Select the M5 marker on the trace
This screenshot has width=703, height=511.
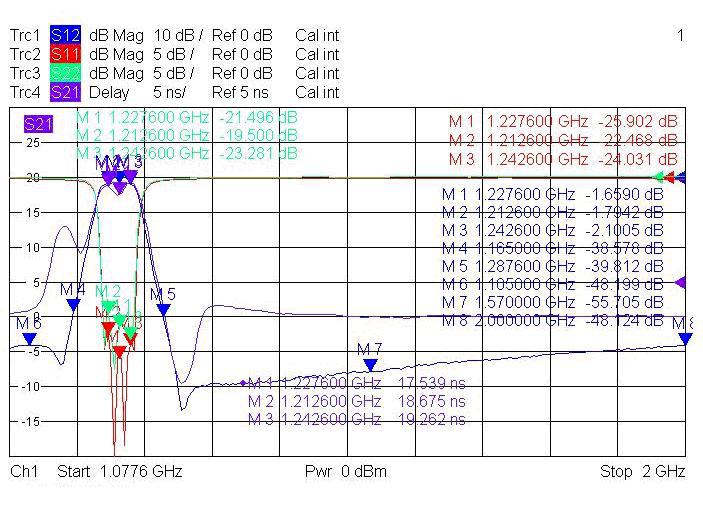(x=163, y=309)
